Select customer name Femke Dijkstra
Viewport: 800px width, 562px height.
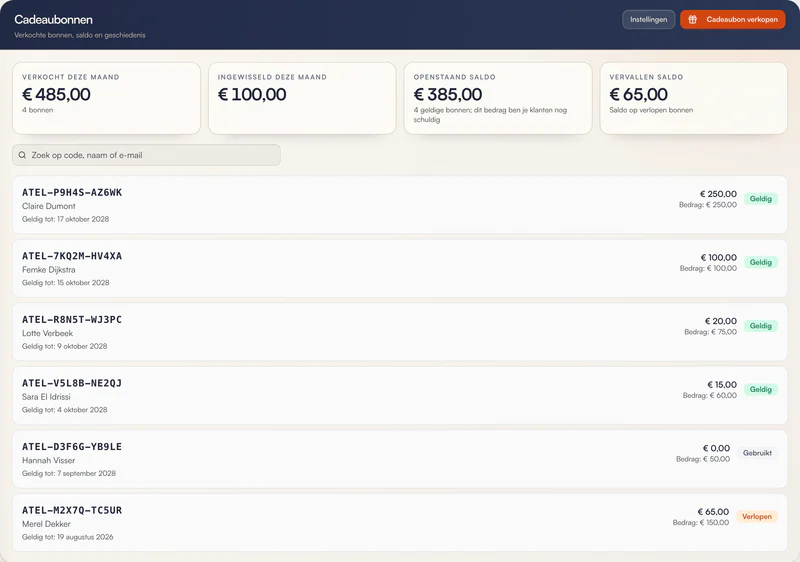(48, 270)
